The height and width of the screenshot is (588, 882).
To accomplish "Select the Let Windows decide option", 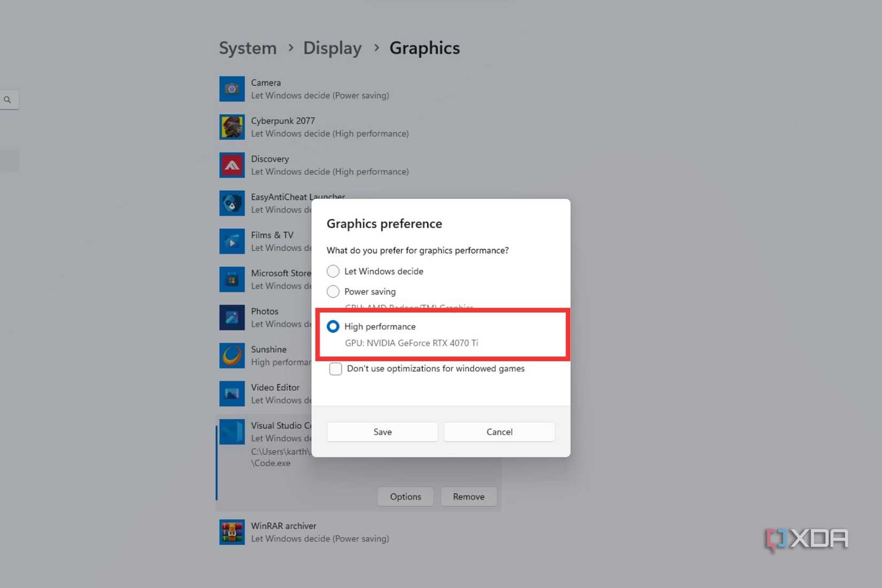I will pyautogui.click(x=333, y=271).
